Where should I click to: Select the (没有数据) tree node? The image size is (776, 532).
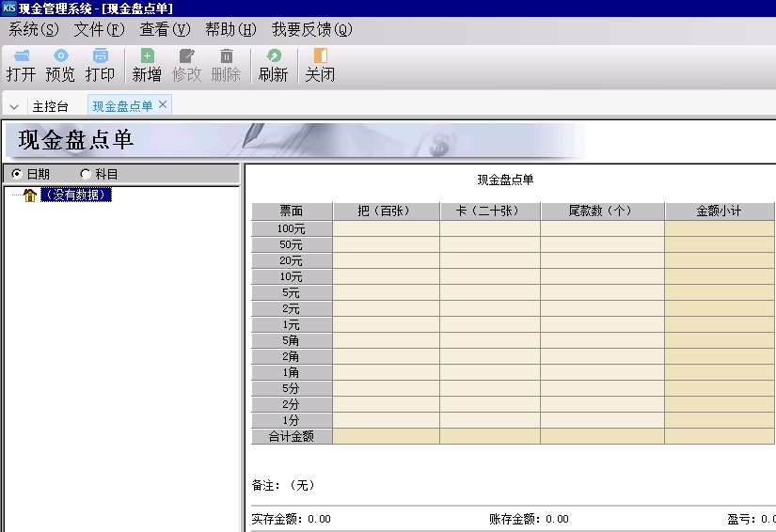coord(76,195)
